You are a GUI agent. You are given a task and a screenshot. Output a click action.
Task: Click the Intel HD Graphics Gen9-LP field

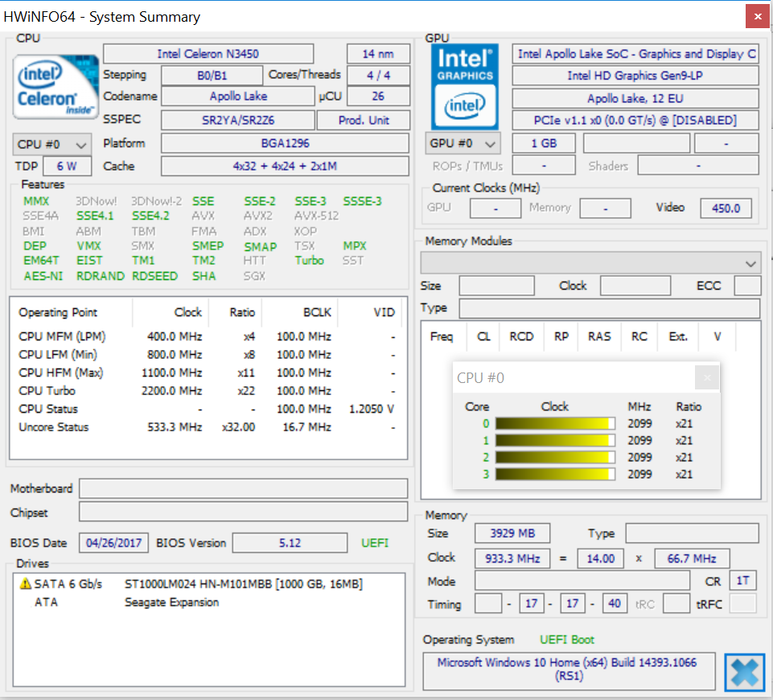tap(635, 76)
